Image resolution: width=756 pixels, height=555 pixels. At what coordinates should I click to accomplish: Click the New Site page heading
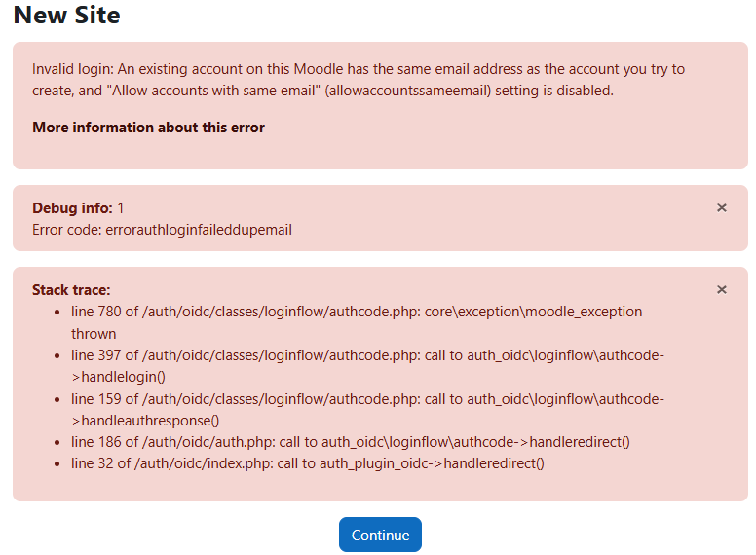(67, 15)
